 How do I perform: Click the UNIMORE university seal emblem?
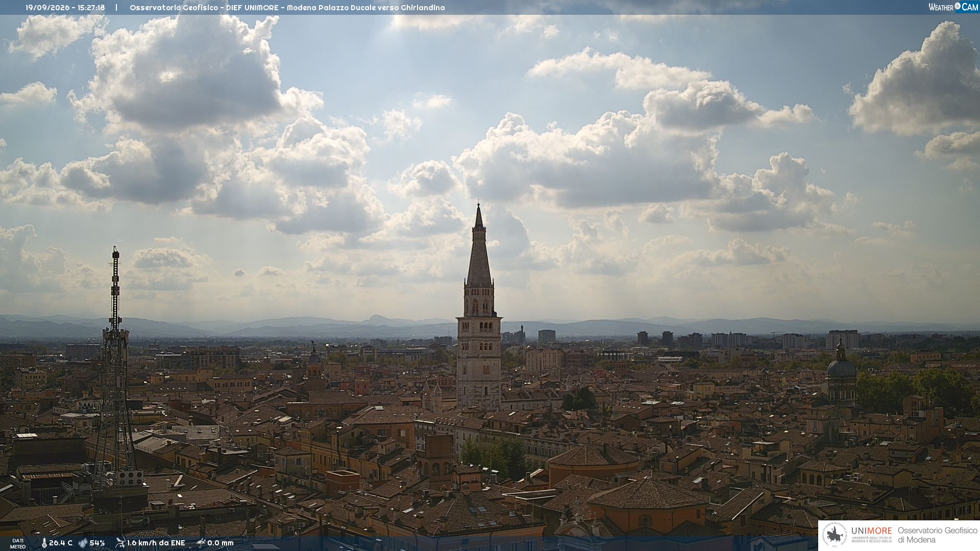click(835, 535)
